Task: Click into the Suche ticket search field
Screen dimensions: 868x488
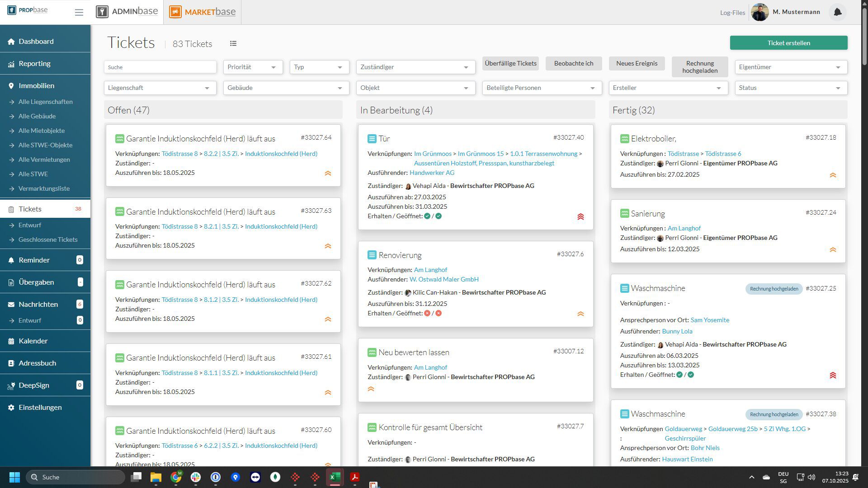Action: pyautogui.click(x=160, y=67)
